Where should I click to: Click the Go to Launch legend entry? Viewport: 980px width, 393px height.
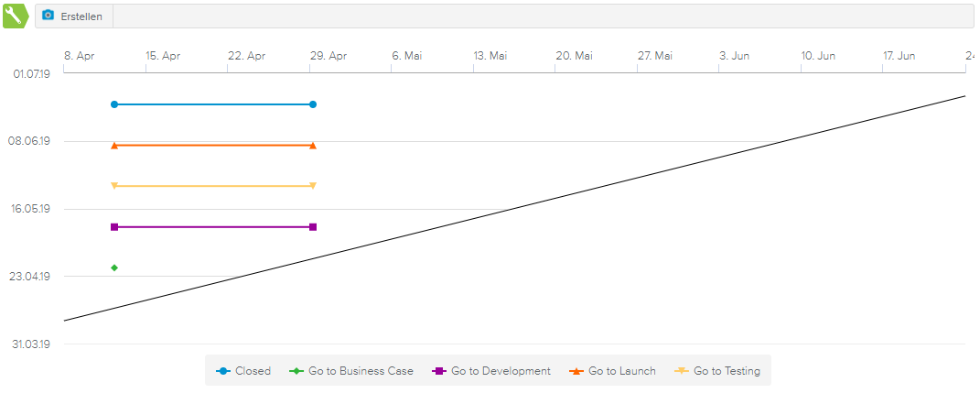pos(612,371)
